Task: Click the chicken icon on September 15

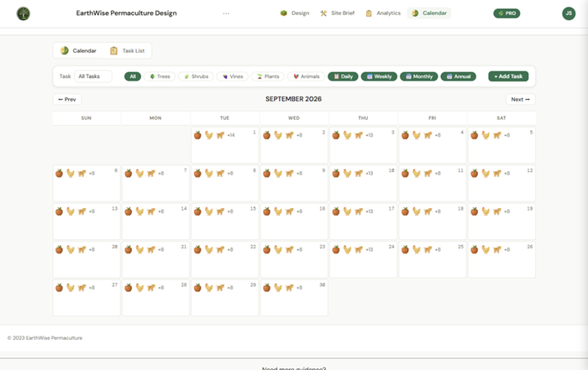Action: click(x=209, y=211)
